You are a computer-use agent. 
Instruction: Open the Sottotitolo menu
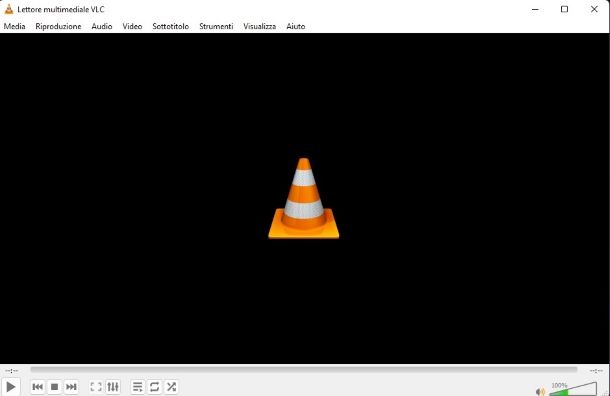tap(171, 26)
